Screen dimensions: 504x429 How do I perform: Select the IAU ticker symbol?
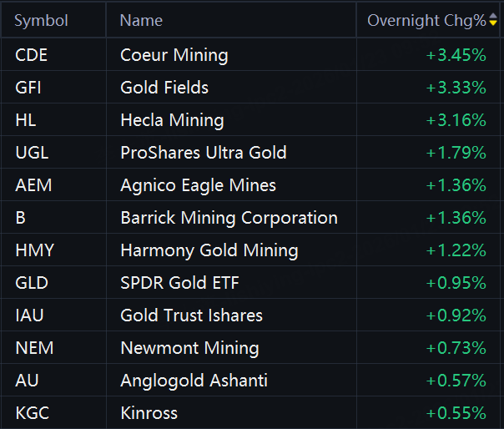coord(30,315)
